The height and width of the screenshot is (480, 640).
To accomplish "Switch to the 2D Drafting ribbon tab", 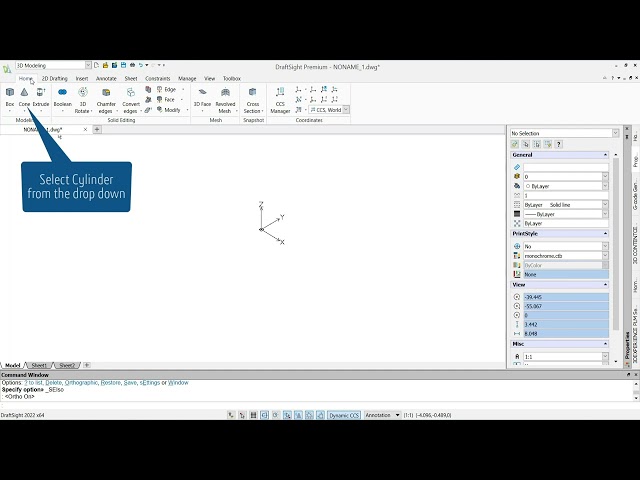I will (55, 78).
